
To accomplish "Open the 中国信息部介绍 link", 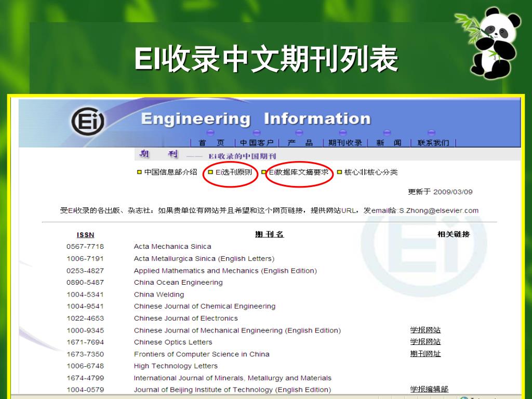I will tap(170, 172).
